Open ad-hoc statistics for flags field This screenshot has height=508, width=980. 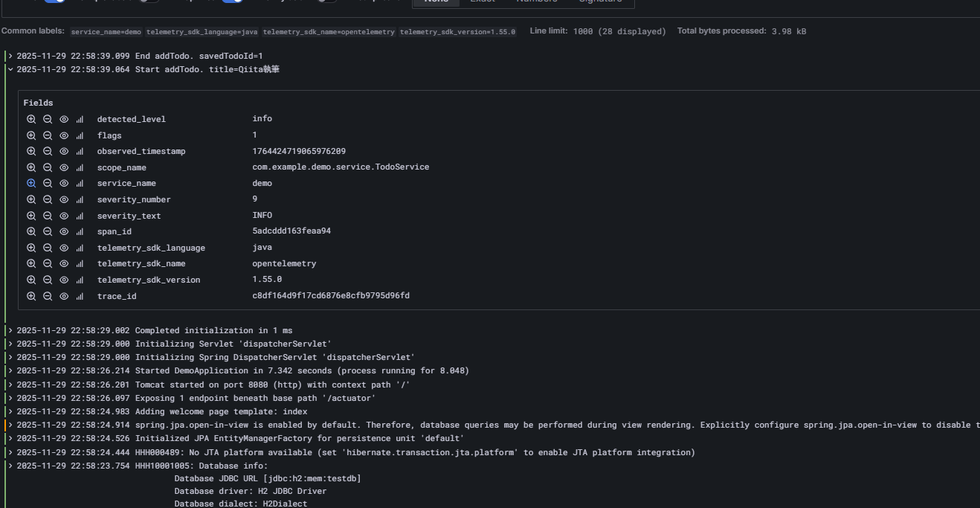coord(80,135)
